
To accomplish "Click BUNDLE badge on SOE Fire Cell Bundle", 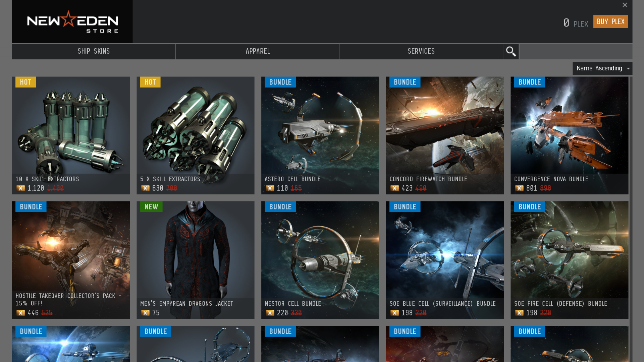I will pos(530,207).
